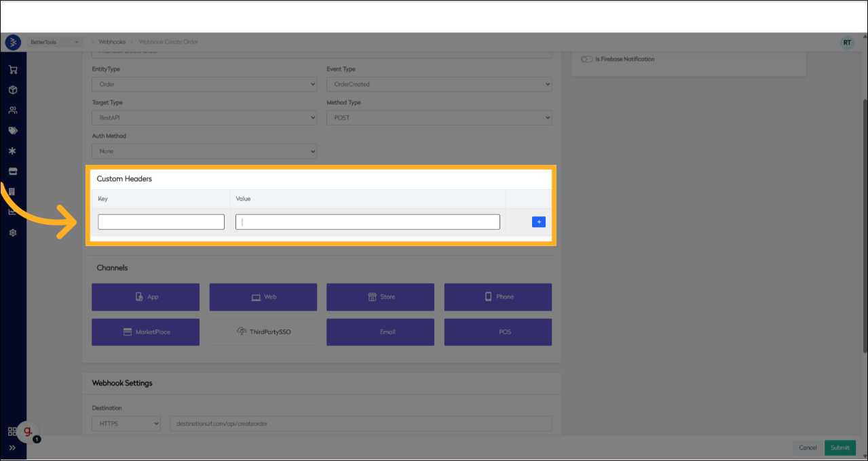
Task: Open the Products package icon in the sidebar
Action: pos(12,89)
